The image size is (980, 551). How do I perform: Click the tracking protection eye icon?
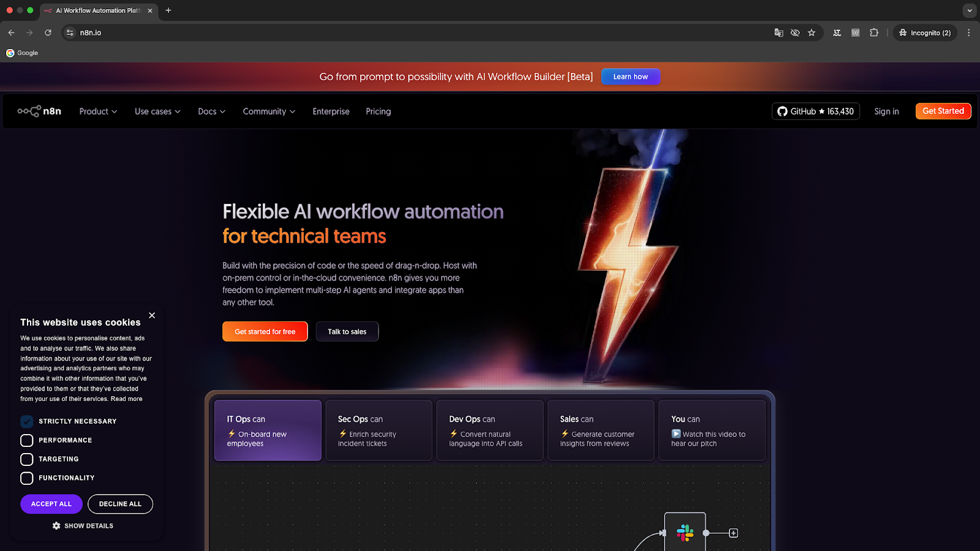pyautogui.click(x=795, y=32)
